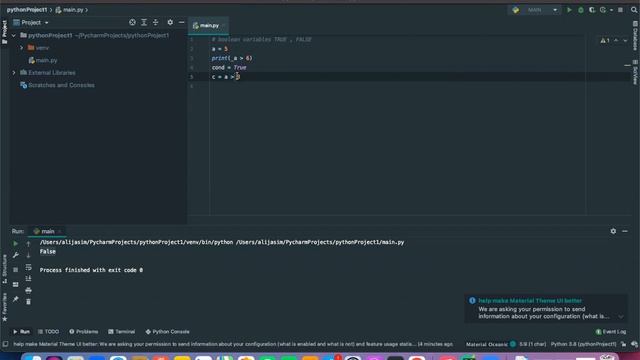Open the Run tool window button
640x360 pixels.
[21, 332]
